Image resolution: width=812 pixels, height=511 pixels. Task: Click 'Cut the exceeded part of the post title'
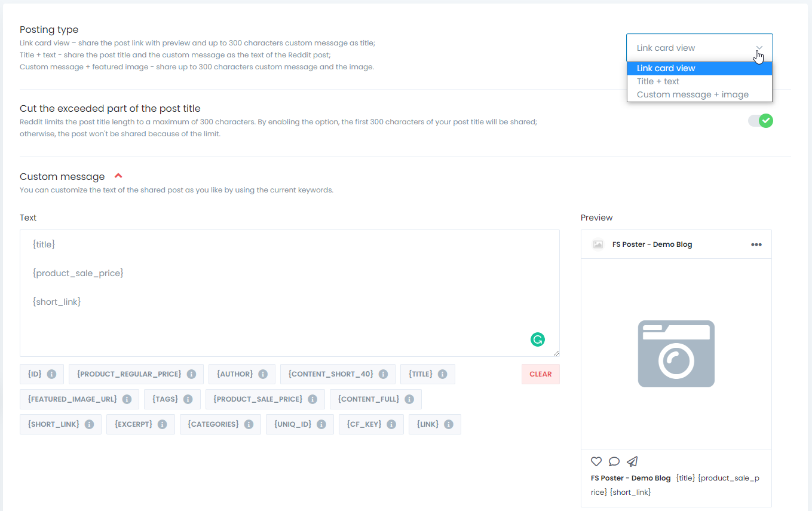pyautogui.click(x=110, y=108)
